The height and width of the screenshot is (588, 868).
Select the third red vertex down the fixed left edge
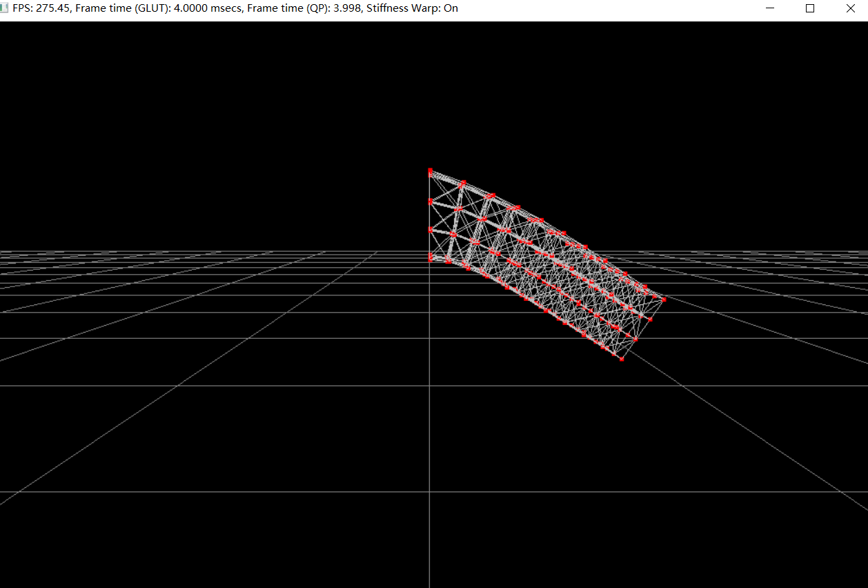coord(430,230)
